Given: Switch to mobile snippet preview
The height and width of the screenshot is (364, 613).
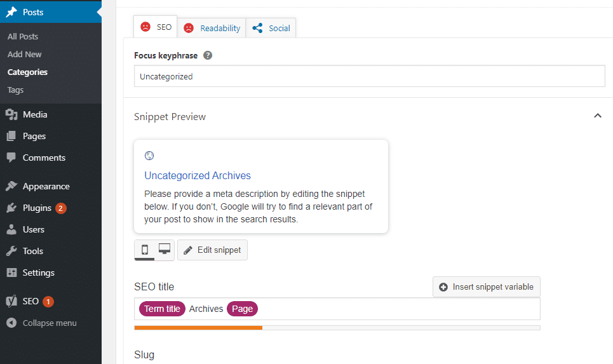Looking at the screenshot, I should coord(145,250).
